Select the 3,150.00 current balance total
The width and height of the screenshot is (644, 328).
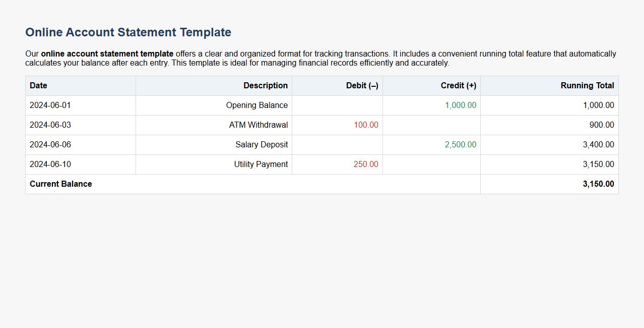598,184
